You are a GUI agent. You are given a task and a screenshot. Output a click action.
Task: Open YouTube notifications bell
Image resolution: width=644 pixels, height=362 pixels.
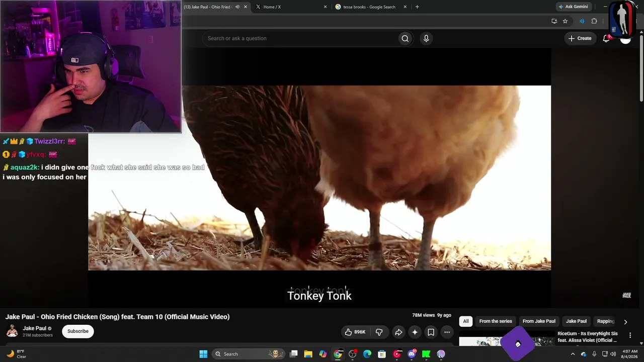coord(606,38)
